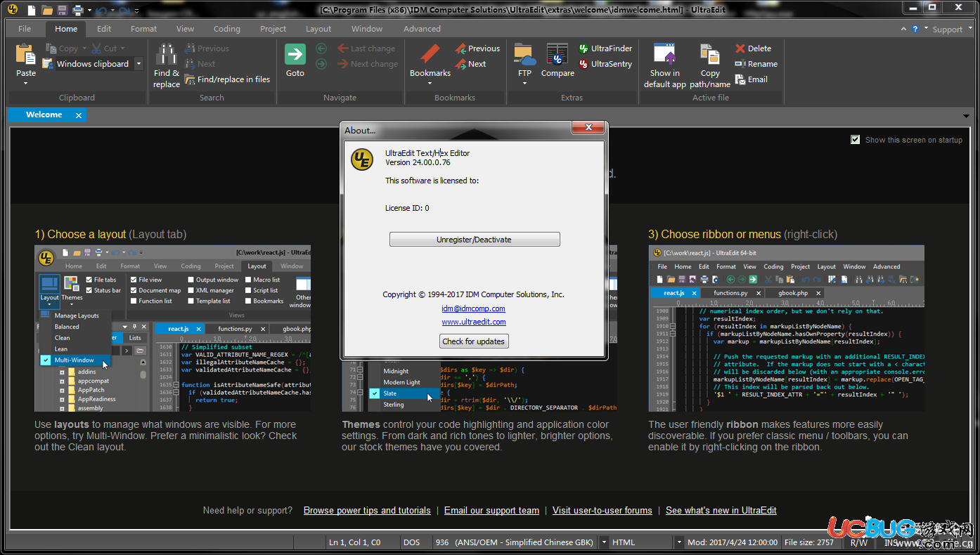Toggle Show this screen on startup
This screenshot has width=980, height=555.
[x=855, y=140]
